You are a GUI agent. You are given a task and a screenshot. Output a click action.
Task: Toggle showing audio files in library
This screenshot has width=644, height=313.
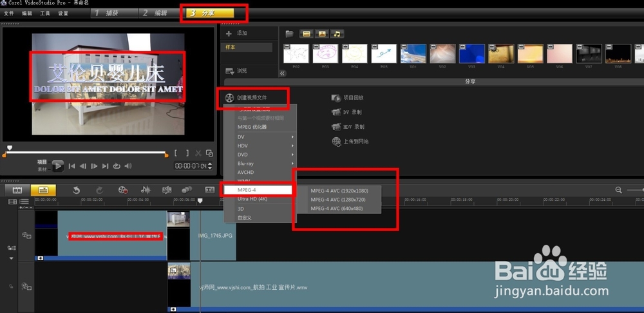[x=337, y=33]
